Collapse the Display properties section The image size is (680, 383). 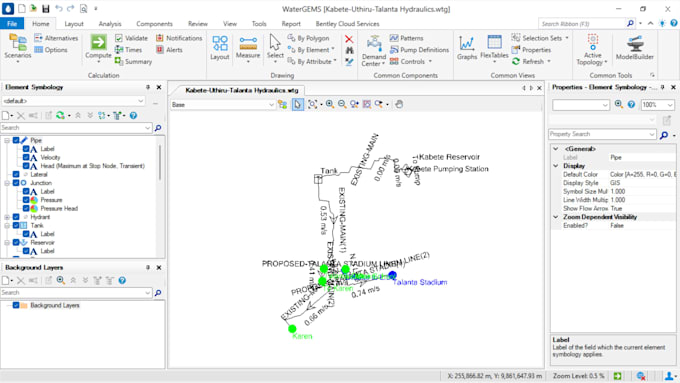[x=556, y=166]
